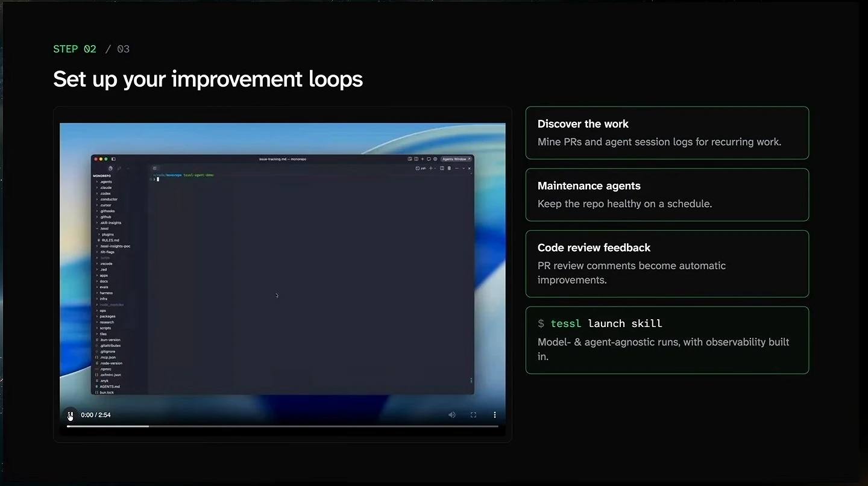Image resolution: width=868 pixels, height=486 pixels.
Task: Click the issue-tracking.md window title
Action: (x=282, y=159)
